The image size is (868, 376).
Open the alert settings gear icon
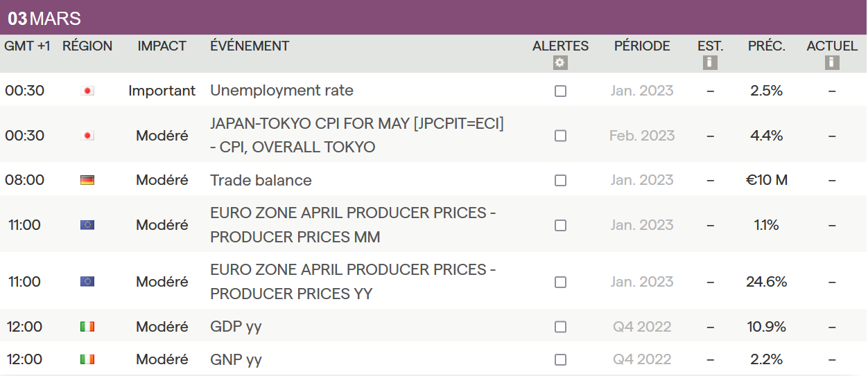(560, 63)
